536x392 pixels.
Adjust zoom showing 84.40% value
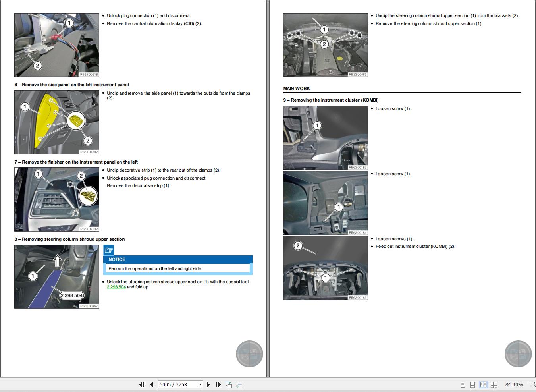[x=515, y=384]
